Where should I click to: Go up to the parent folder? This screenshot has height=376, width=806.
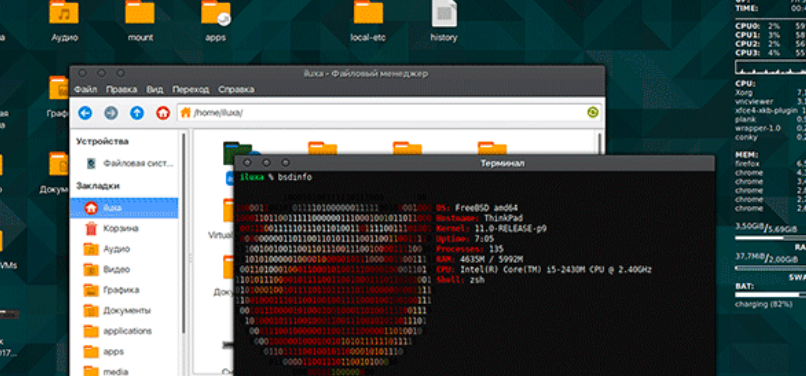point(137,113)
